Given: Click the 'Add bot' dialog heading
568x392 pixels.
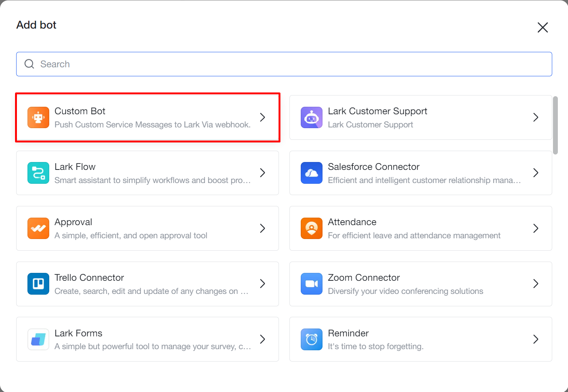Looking at the screenshot, I should point(36,25).
